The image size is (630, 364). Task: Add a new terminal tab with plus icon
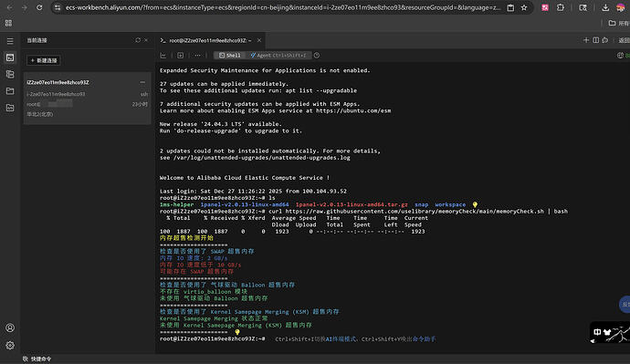(586, 40)
